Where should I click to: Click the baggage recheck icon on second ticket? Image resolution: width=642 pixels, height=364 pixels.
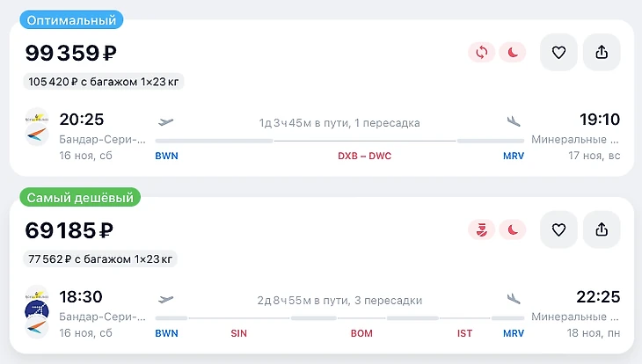pyautogui.click(x=481, y=229)
